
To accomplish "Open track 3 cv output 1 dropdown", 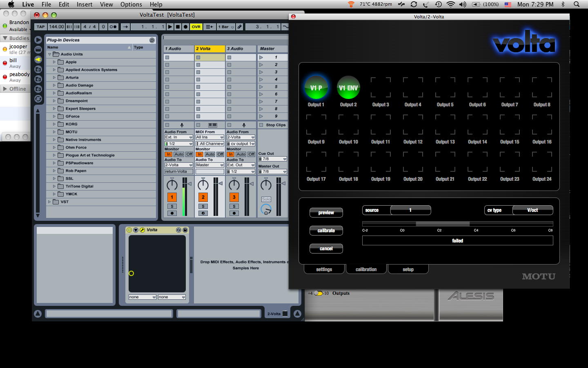I will (x=241, y=144).
